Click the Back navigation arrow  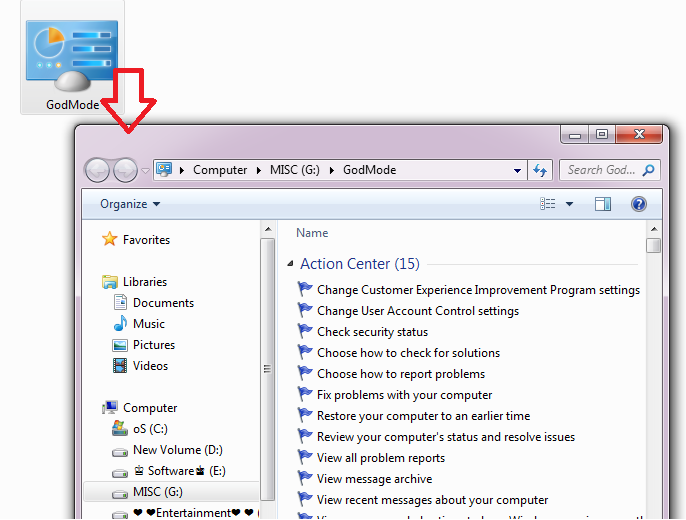pyautogui.click(x=97, y=170)
